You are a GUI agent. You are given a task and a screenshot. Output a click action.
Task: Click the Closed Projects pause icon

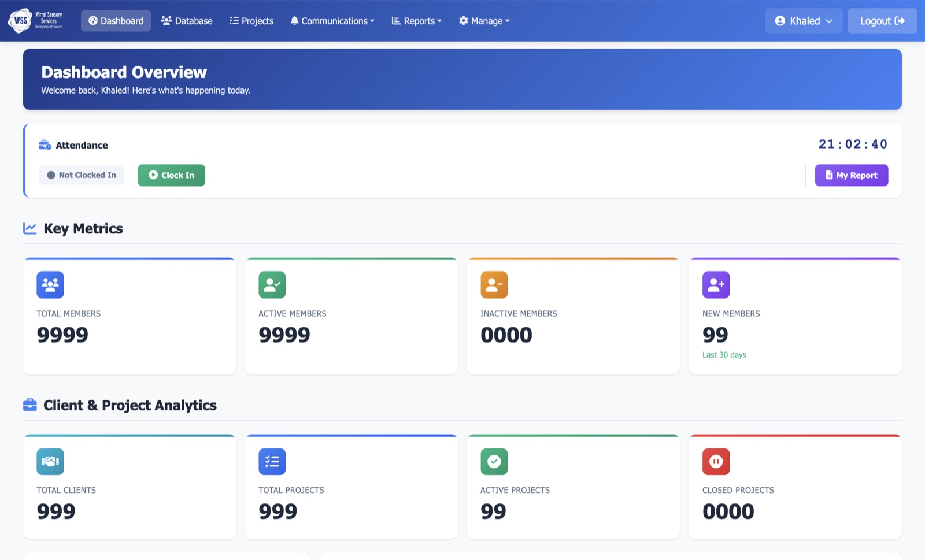pos(716,462)
